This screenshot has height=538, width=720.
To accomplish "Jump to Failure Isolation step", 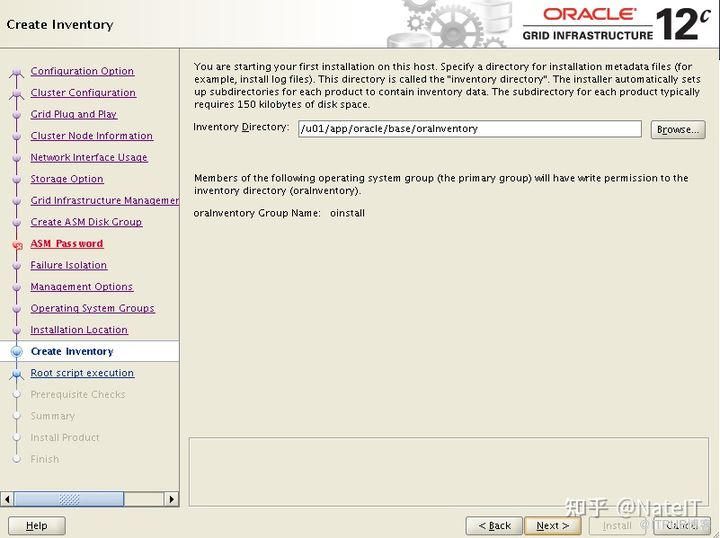I will [68, 265].
